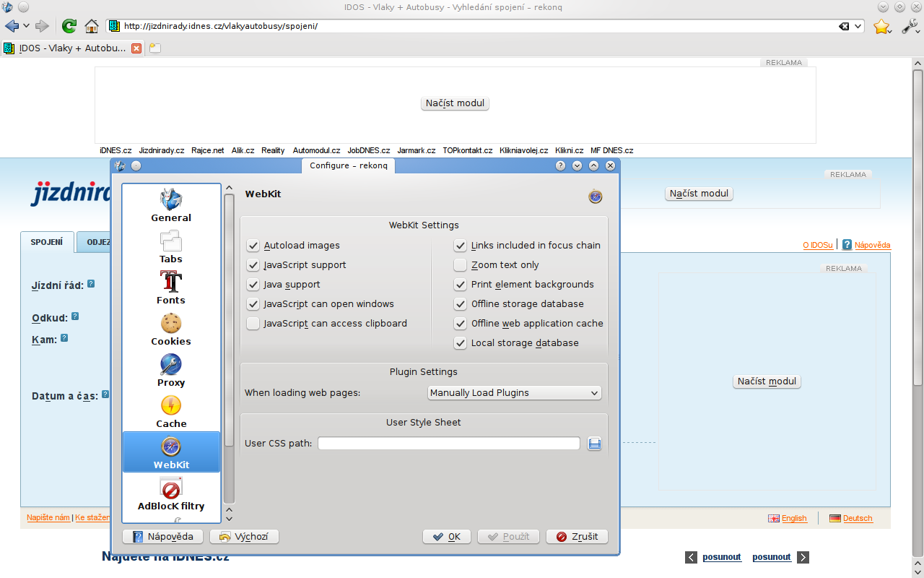Click the OK button
This screenshot has height=578, width=924.
click(447, 537)
